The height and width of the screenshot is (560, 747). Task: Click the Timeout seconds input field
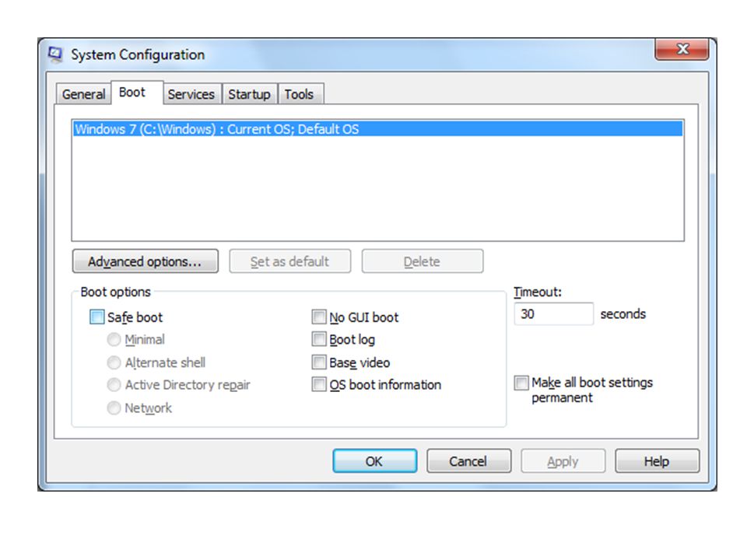pos(553,313)
